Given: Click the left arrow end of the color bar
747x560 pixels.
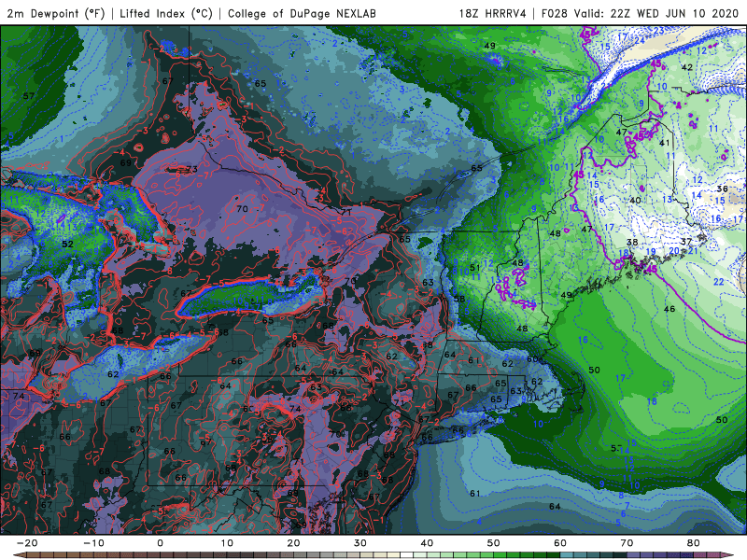Looking at the screenshot, I should click(x=18, y=555).
